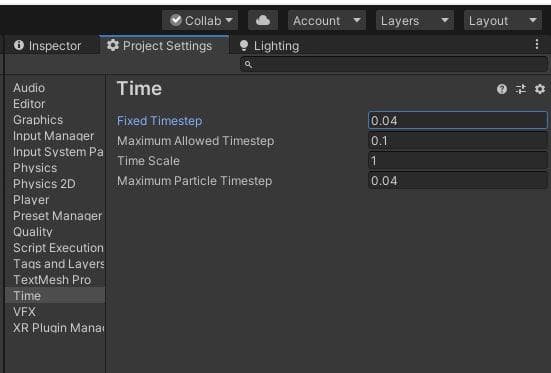Image resolution: width=551 pixels, height=373 pixels.
Task: Select Input Manager category
Action: (55, 136)
